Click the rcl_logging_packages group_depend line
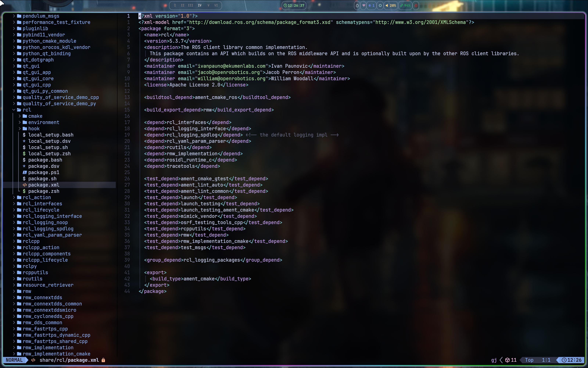Viewport: 588px width, 368px height. 213,260
